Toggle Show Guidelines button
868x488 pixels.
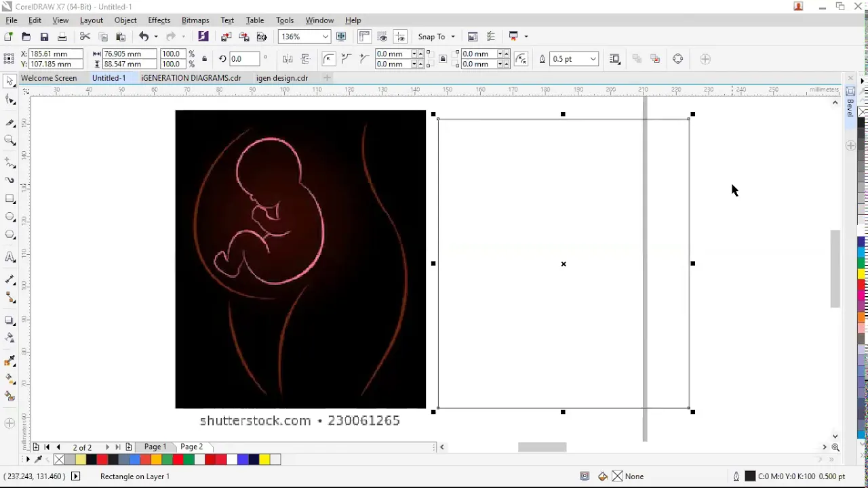(401, 37)
